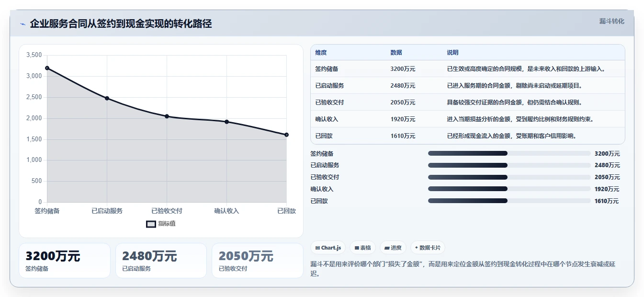Click the description starting 已进入服务期的合同金额
Image resolution: width=644 pixels, height=297 pixels.
tap(514, 86)
